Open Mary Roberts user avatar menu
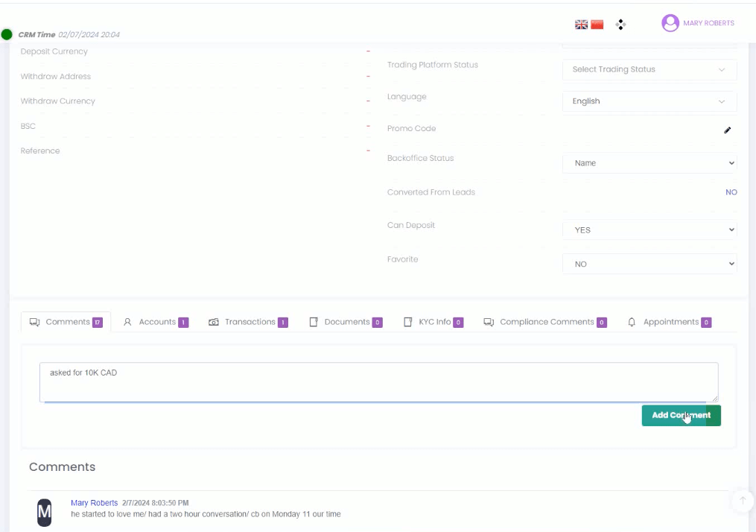The height and width of the screenshot is (532, 756). pos(670,23)
